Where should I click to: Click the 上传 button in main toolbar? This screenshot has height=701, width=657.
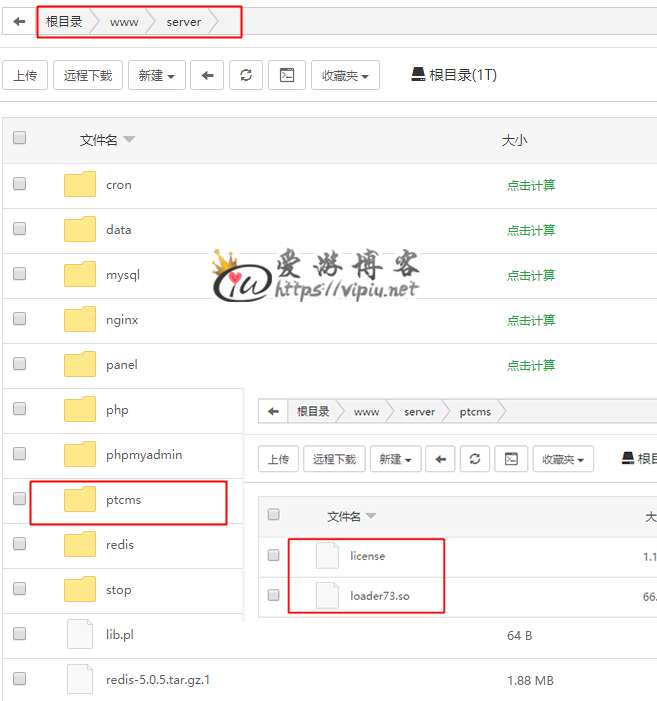click(x=25, y=75)
